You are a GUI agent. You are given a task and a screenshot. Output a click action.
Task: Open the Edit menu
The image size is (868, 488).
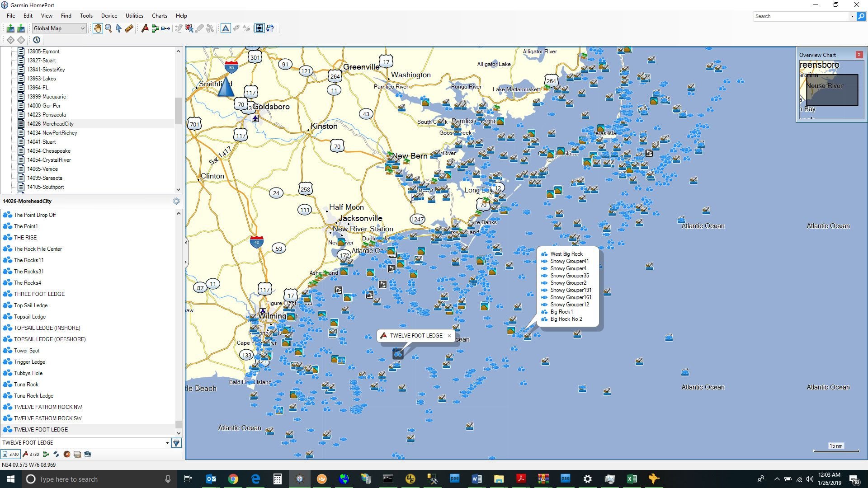(28, 16)
